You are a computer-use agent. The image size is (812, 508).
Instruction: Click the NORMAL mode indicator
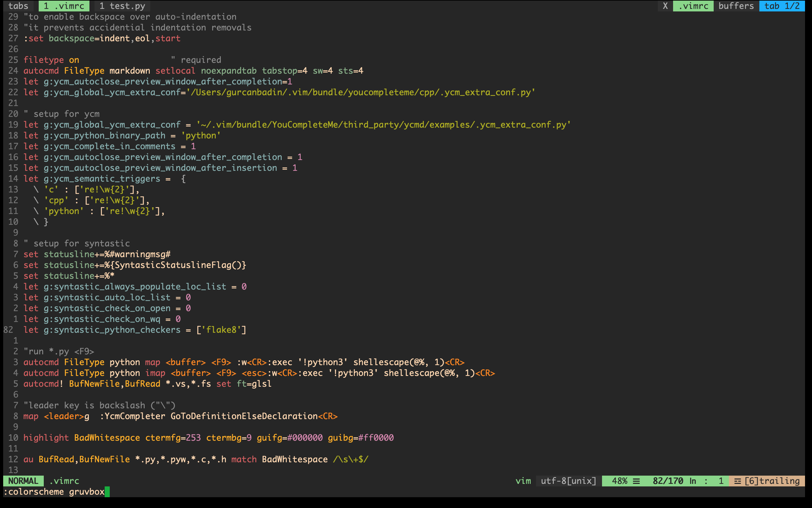(x=23, y=481)
